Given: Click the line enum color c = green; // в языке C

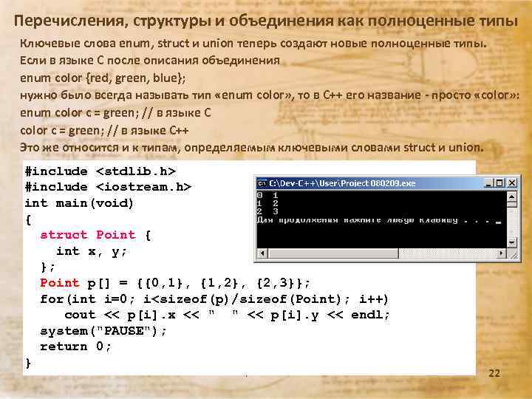Looking at the screenshot, I should pyautogui.click(x=115, y=112).
